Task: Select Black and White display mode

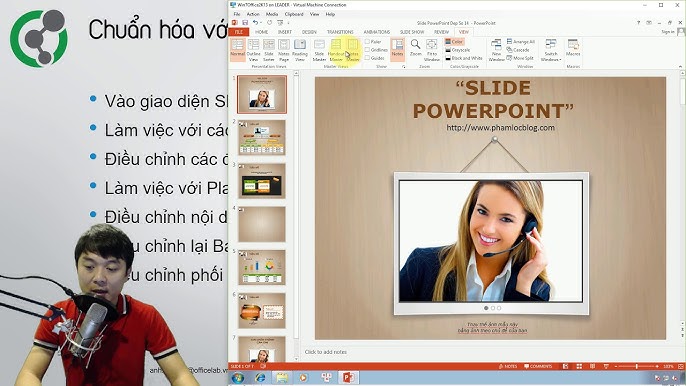Action: pyautogui.click(x=464, y=58)
